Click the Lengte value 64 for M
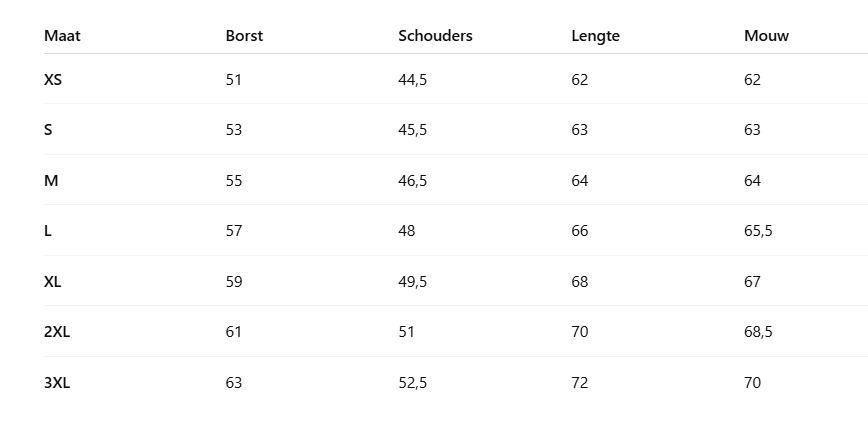Screen dimensions: 868x435 click(x=580, y=181)
